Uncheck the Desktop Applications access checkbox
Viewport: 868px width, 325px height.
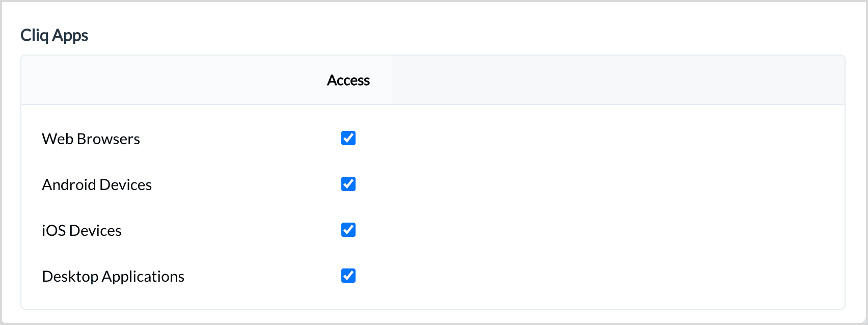[x=348, y=276]
